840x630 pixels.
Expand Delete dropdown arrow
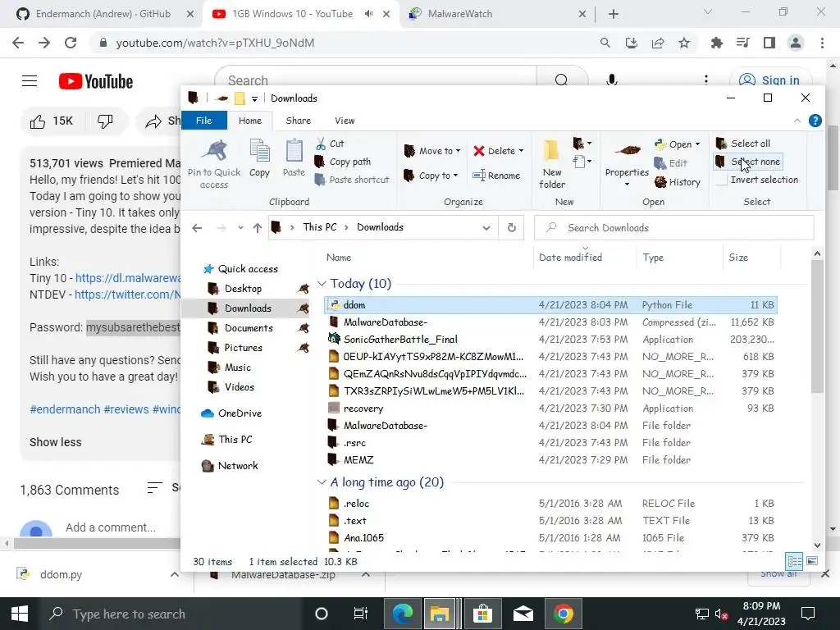[521, 151]
